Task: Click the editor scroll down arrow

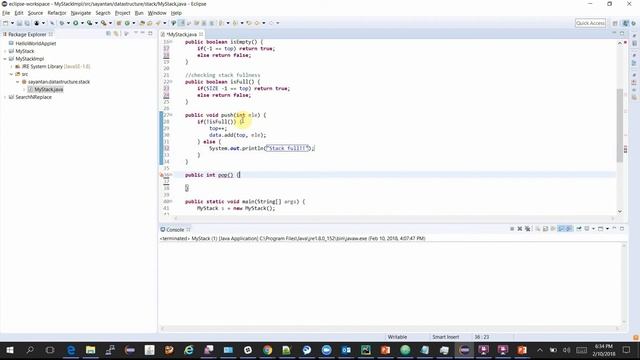Action: click(620, 211)
